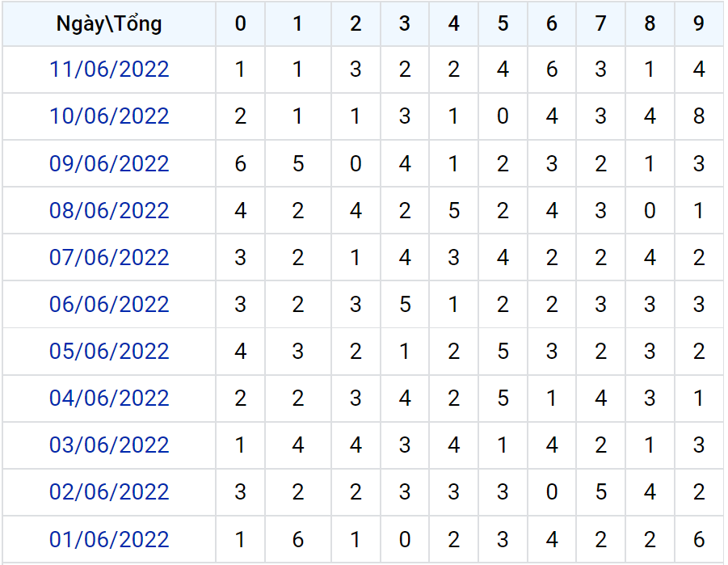Viewport: 728px width, 565px height.
Task: Open the 10/06/2022 date link
Action: (x=109, y=116)
